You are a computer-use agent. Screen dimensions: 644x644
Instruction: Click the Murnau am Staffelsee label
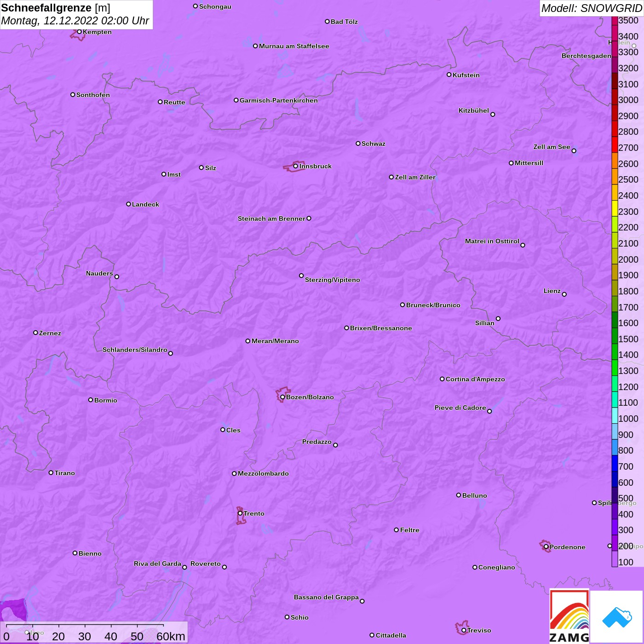tap(294, 46)
